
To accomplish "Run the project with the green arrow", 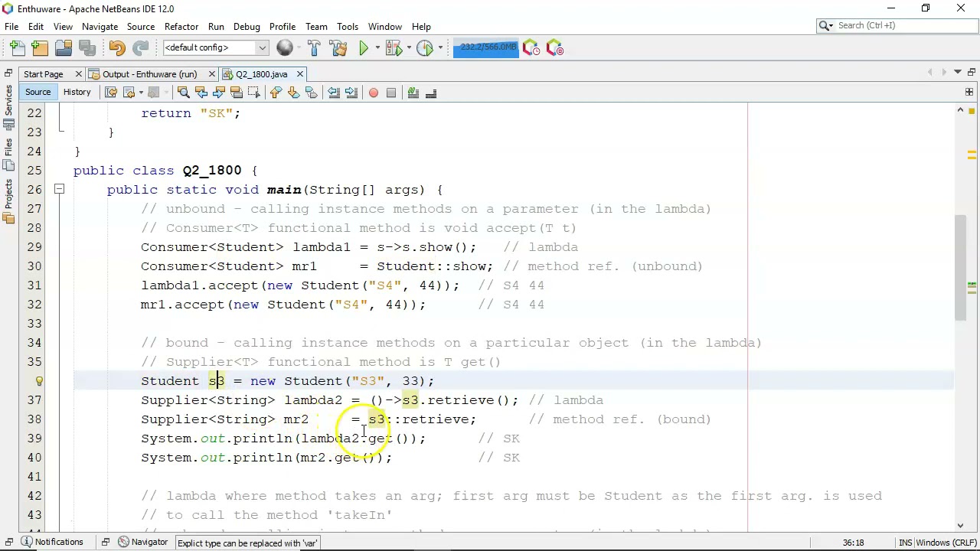I will pyautogui.click(x=364, y=47).
